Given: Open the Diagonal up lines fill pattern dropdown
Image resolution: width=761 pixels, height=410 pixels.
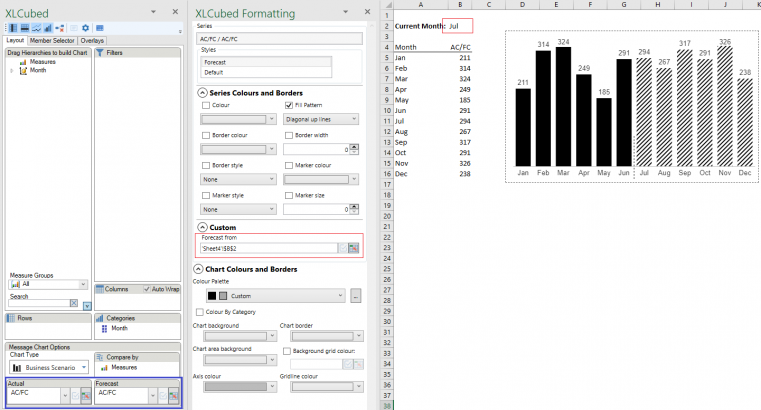Looking at the screenshot, I should pyautogui.click(x=321, y=119).
